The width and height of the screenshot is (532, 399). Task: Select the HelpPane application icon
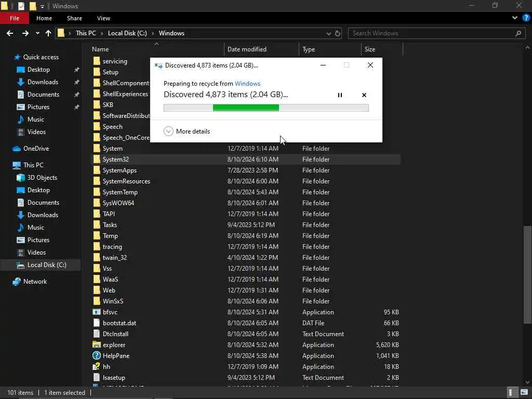pyautogui.click(x=97, y=355)
